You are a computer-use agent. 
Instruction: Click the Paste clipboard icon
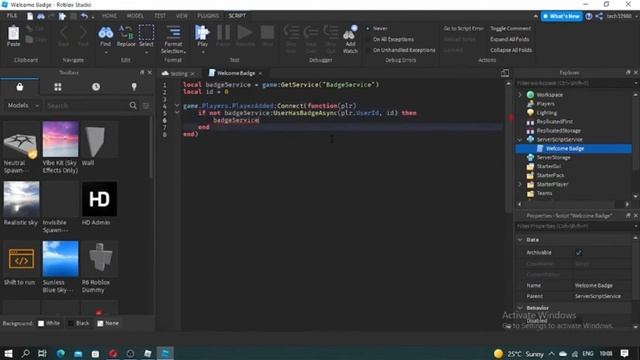tap(13, 33)
